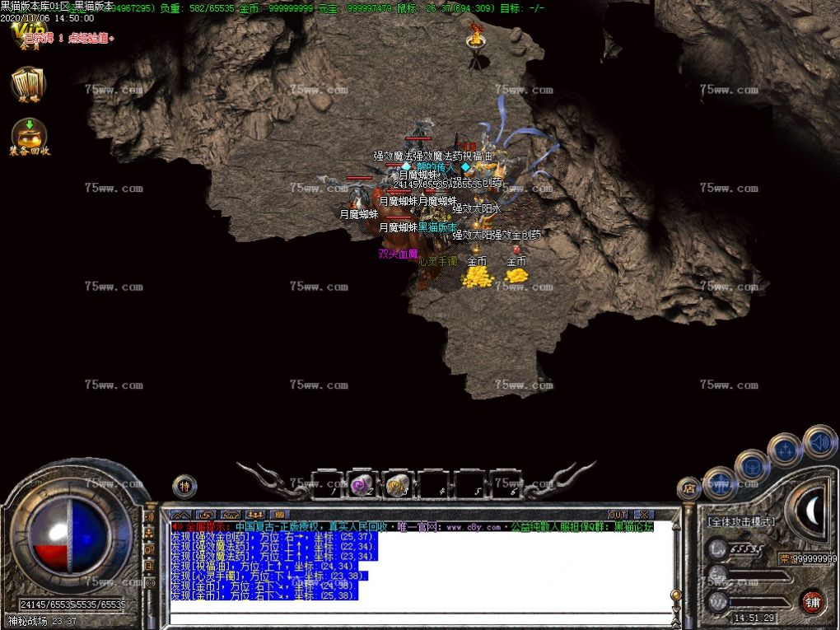
Task: Toggle the sound-wave channel icon left of chat
Action: (x=149, y=516)
